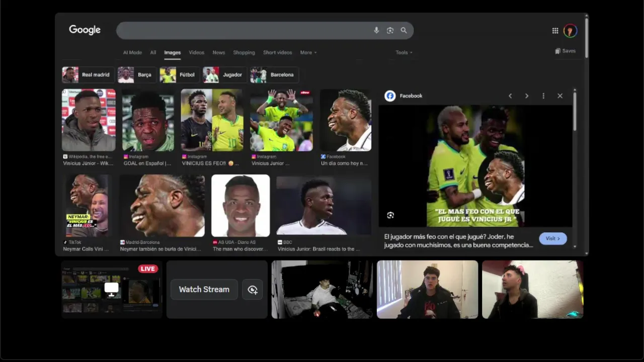The width and height of the screenshot is (644, 362).
Task: Click the Saves link text
Action: click(x=569, y=51)
